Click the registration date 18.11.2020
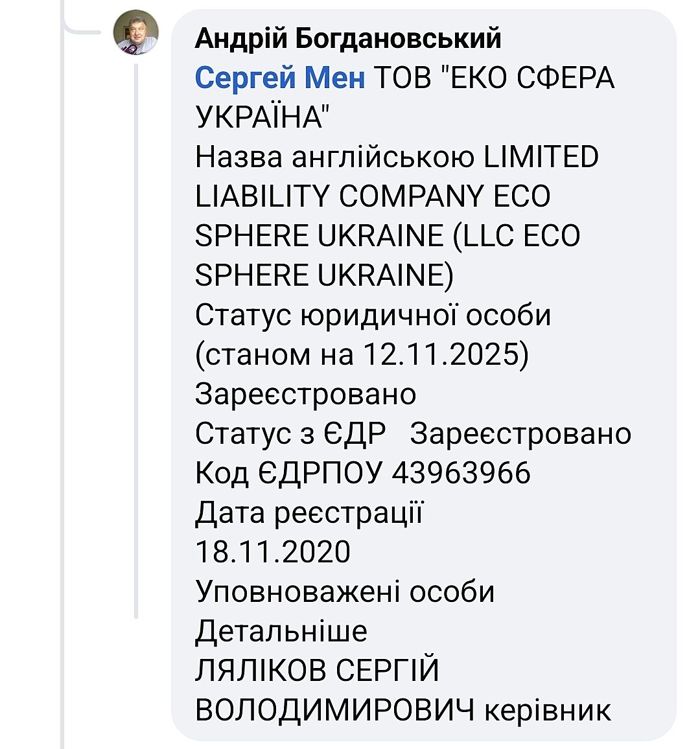This screenshot has width=700, height=749. (x=272, y=552)
